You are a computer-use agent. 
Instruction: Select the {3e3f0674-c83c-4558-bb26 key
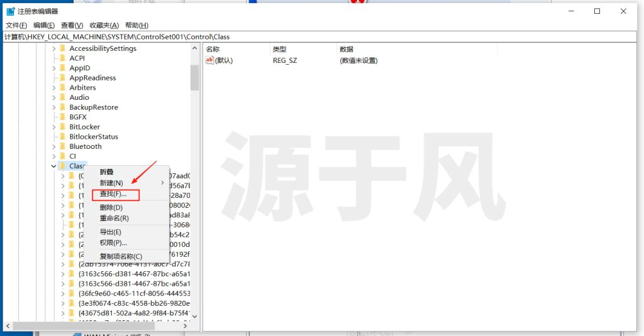pyautogui.click(x=134, y=303)
